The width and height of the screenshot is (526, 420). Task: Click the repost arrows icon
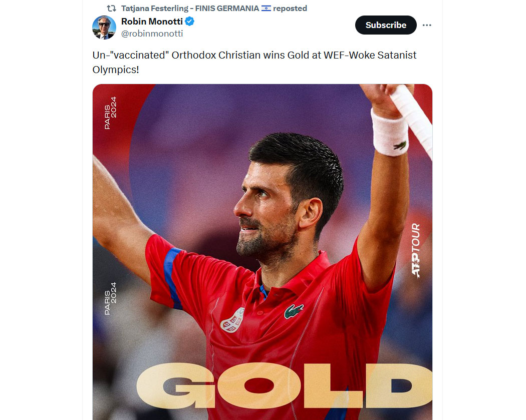point(111,9)
